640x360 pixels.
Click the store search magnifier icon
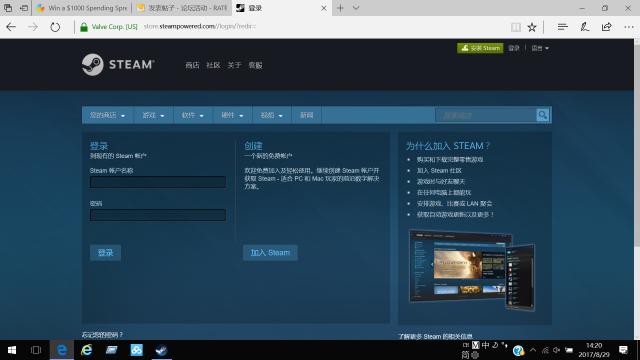click(x=542, y=115)
